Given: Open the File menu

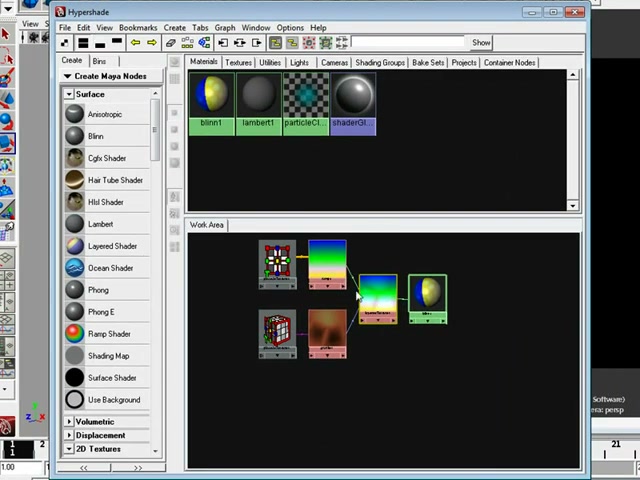Looking at the screenshot, I should [65, 28].
